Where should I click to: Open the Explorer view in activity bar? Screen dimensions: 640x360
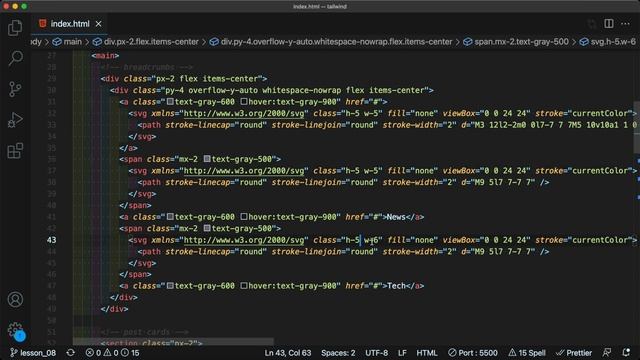coord(15,27)
